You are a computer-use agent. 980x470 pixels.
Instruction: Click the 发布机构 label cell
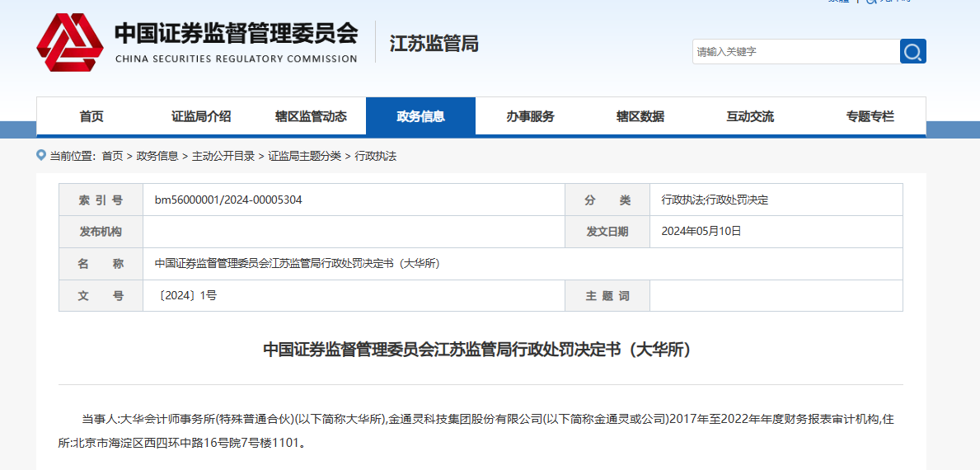101,232
